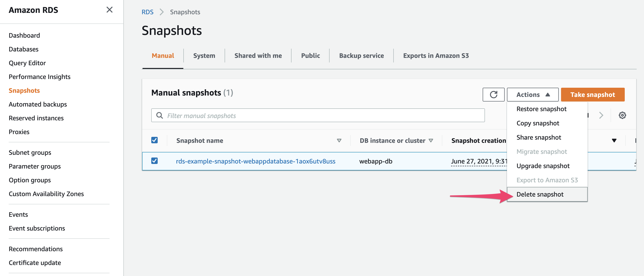
Task: Expand the Actions menu dropdown
Action: click(532, 95)
